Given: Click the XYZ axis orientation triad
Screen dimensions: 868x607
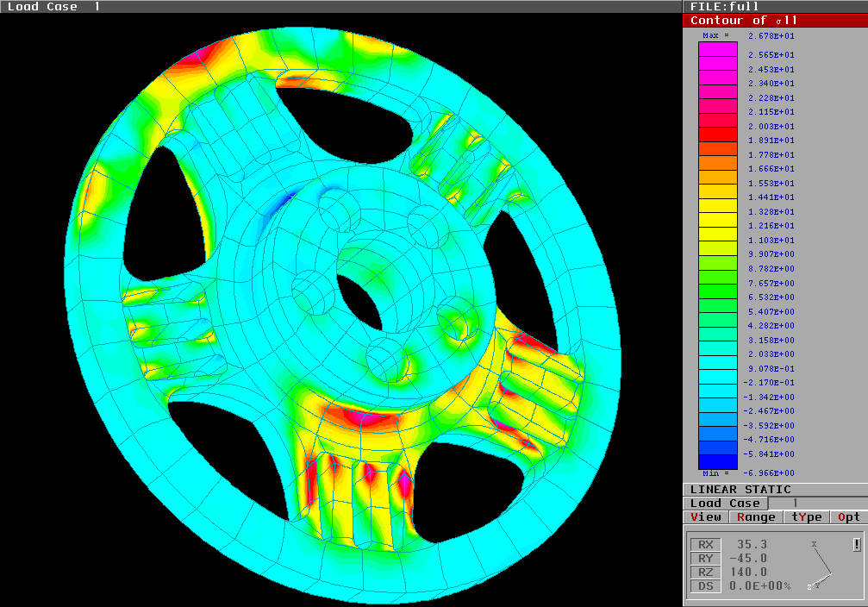Looking at the screenshot, I should coord(821,565).
